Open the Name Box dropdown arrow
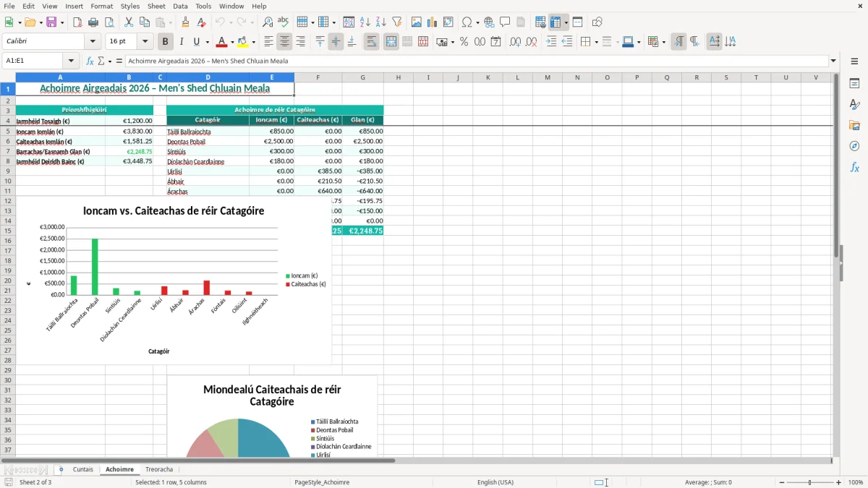This screenshot has height=488, width=868. pyautogui.click(x=71, y=61)
